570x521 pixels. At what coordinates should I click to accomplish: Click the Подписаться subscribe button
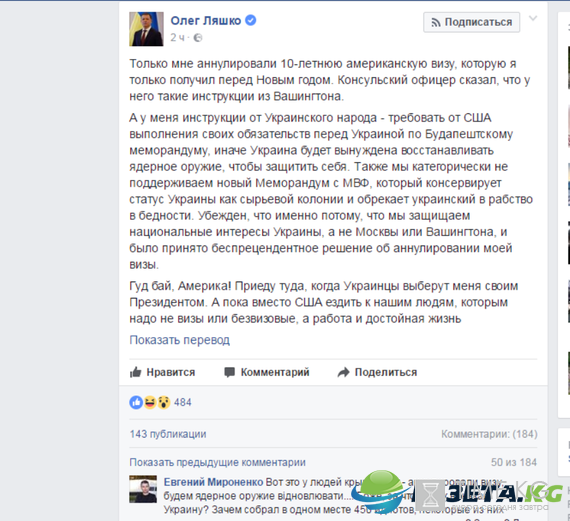(x=471, y=22)
